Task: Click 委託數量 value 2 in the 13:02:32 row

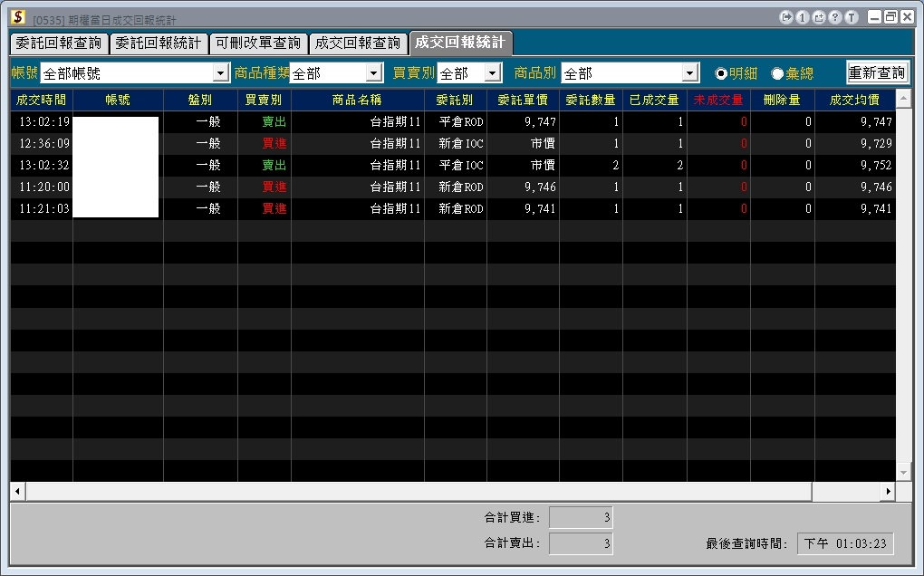Action: 616,166
